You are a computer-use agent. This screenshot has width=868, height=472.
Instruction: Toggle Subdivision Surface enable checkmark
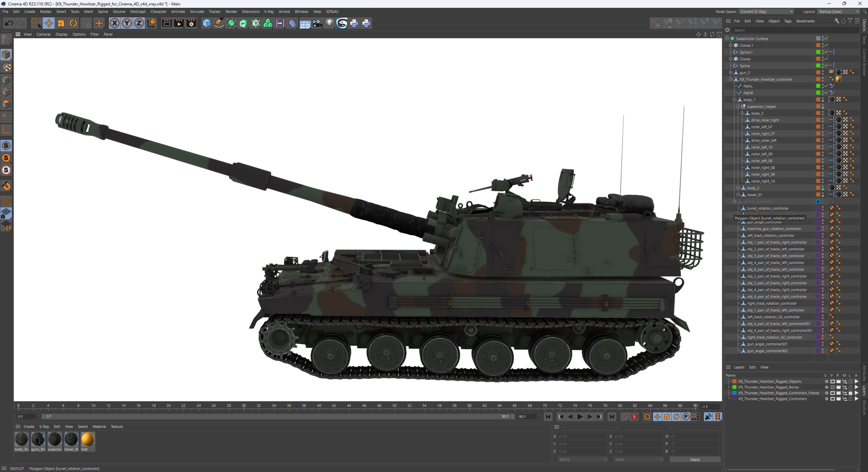827,39
